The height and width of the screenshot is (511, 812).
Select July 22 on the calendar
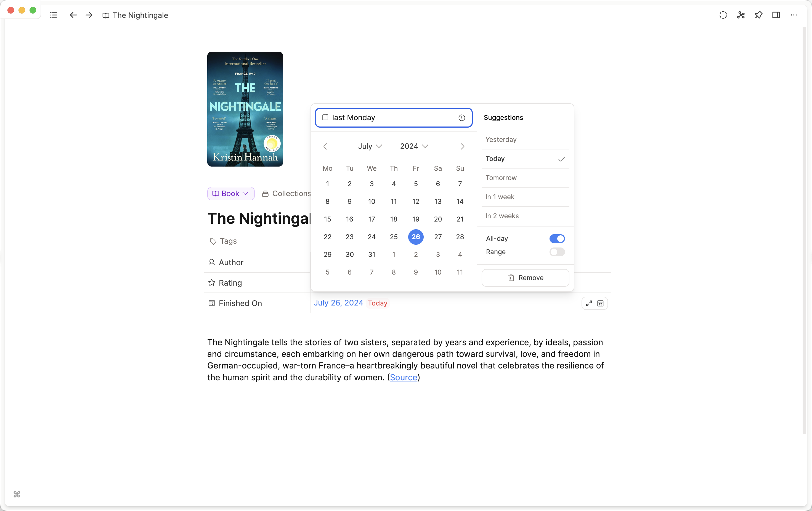click(328, 237)
